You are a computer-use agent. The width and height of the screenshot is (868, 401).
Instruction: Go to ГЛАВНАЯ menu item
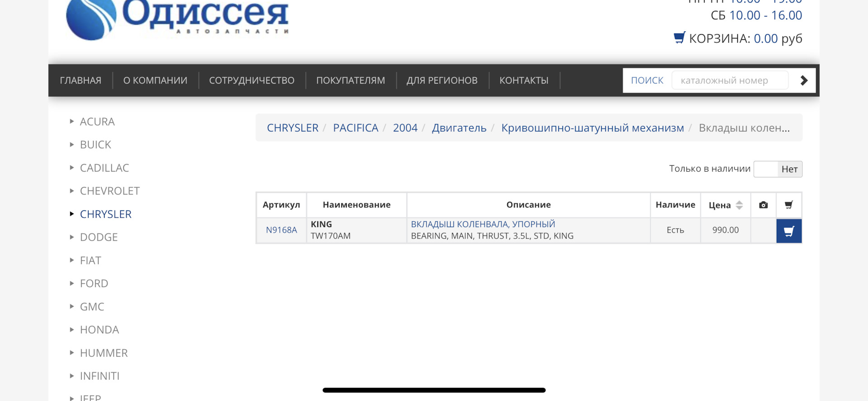tap(80, 80)
